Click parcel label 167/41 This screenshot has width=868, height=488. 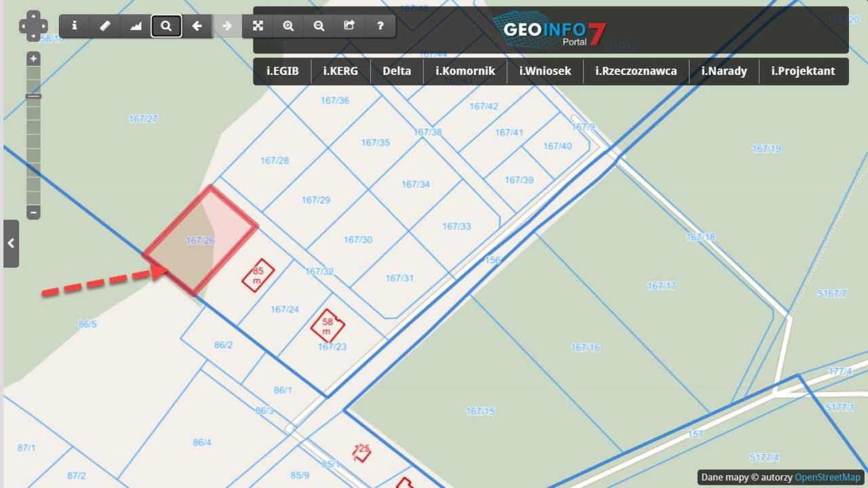click(x=509, y=132)
